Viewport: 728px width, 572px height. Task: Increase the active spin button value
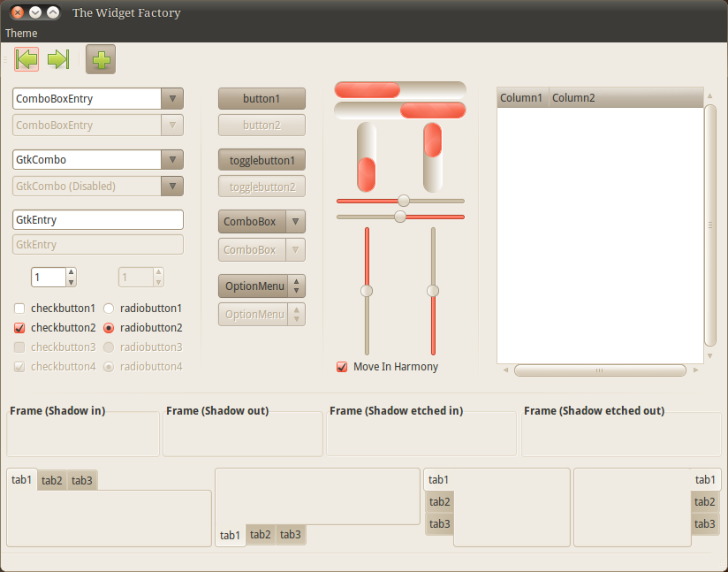click(x=71, y=272)
